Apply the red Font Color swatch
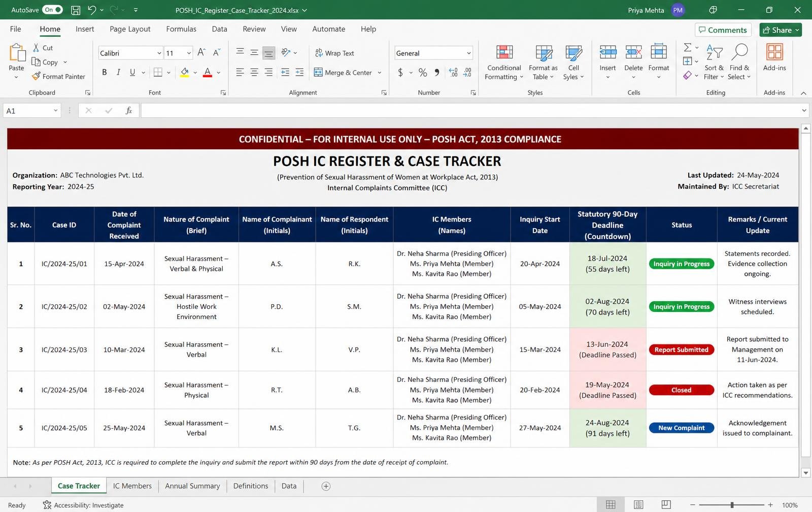The image size is (812, 512). point(207,73)
